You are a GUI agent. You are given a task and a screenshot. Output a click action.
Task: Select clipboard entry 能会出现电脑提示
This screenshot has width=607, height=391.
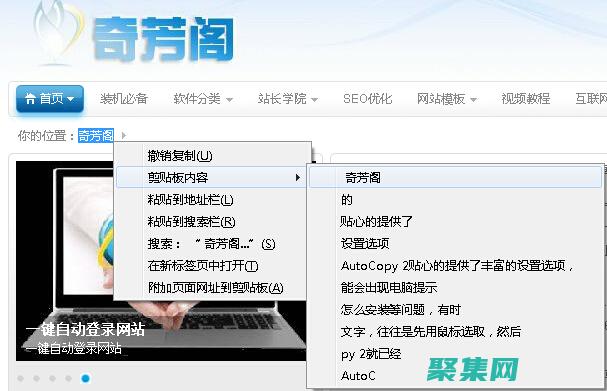[x=456, y=288]
